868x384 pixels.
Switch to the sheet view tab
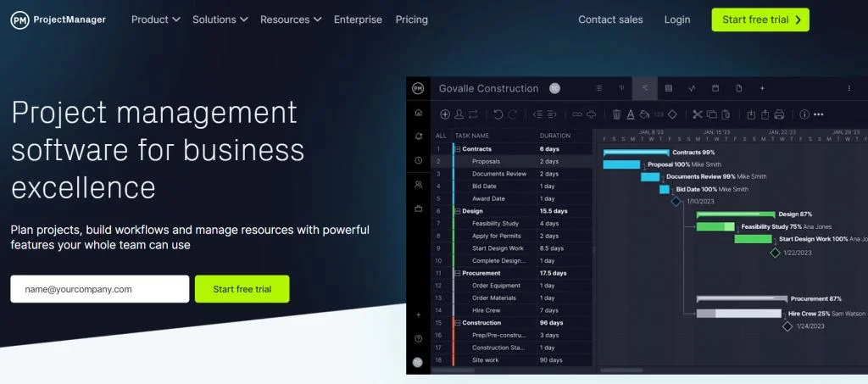click(x=668, y=88)
